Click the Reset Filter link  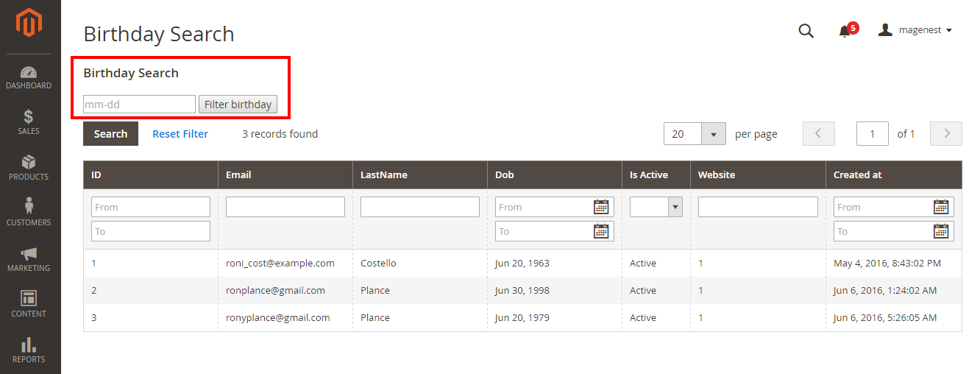[x=180, y=134]
